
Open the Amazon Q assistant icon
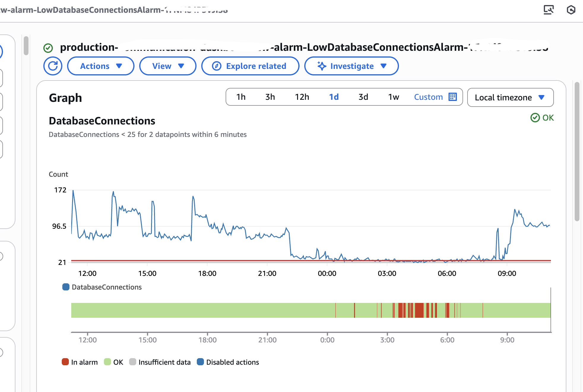coord(571,10)
